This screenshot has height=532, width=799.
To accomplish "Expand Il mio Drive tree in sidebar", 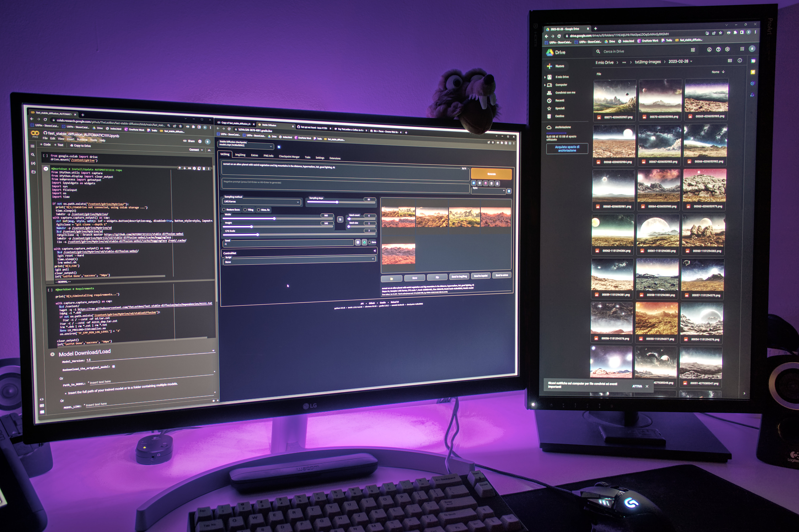I will pos(545,77).
